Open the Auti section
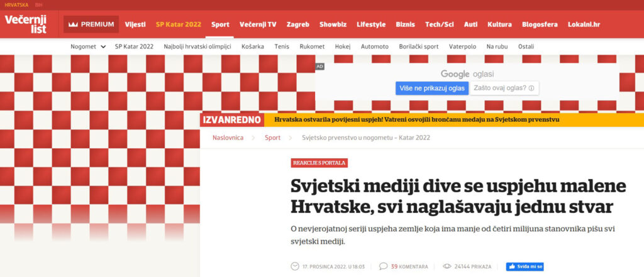Screen dimensions: 644x277 [x=470, y=24]
